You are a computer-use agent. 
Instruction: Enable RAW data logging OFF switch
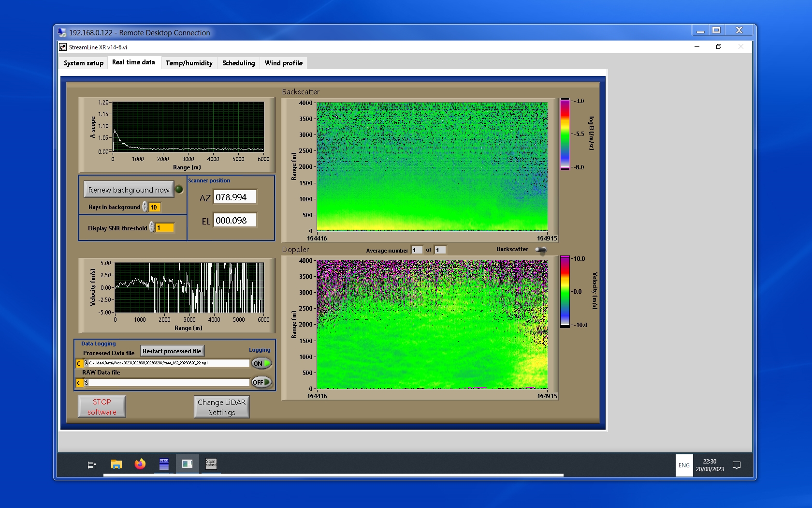pos(261,382)
